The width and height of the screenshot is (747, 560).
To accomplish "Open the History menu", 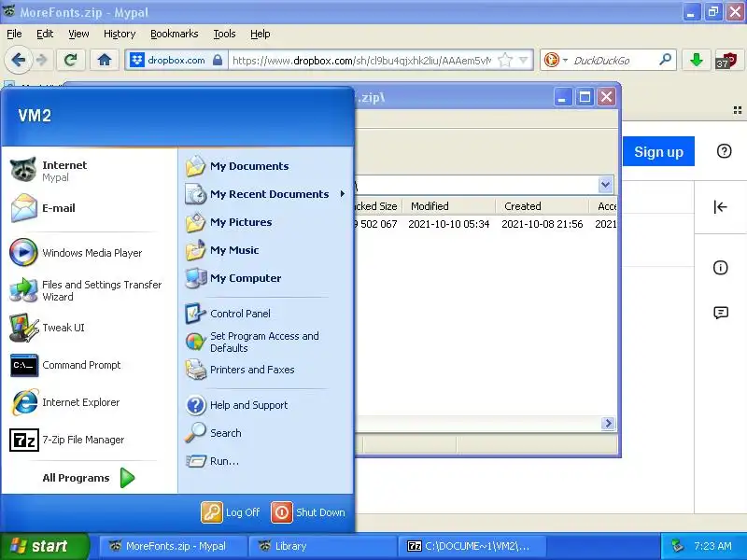I will tap(120, 34).
